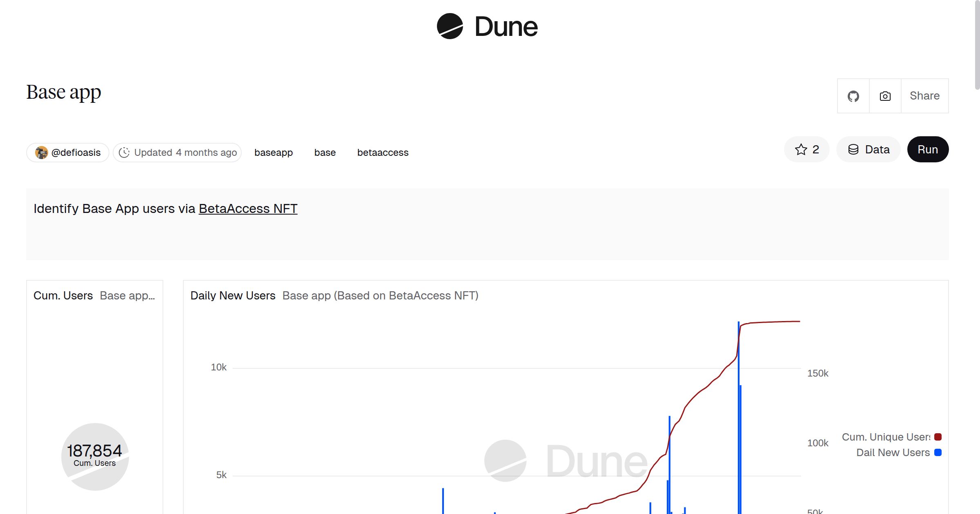Click the camera screenshot icon

884,96
